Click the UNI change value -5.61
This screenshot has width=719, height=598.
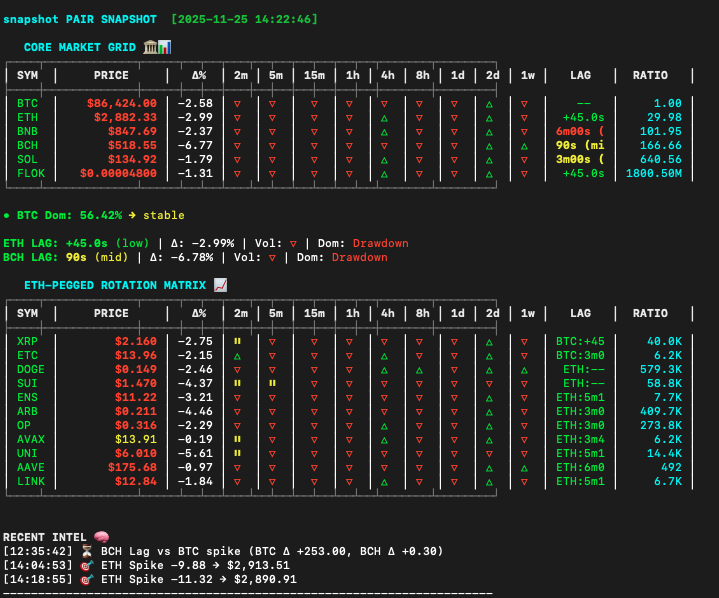pos(195,453)
